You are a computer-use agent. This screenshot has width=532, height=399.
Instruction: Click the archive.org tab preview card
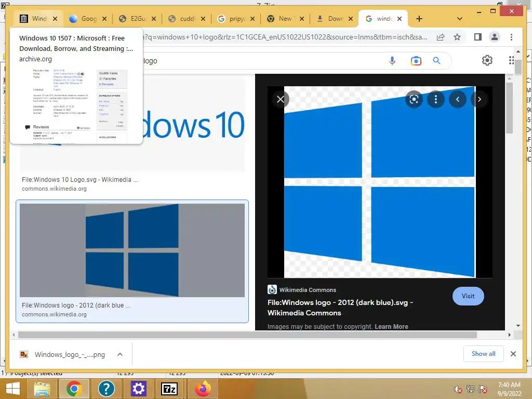[76, 86]
